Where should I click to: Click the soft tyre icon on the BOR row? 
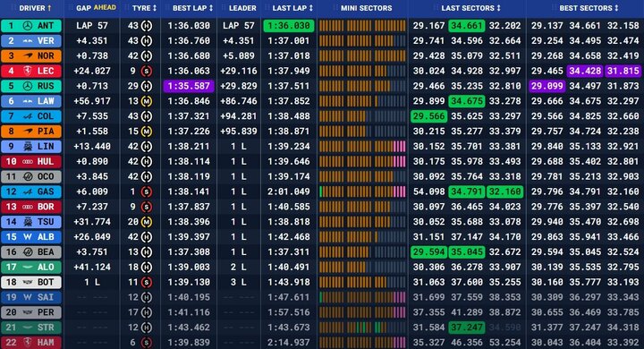point(146,207)
